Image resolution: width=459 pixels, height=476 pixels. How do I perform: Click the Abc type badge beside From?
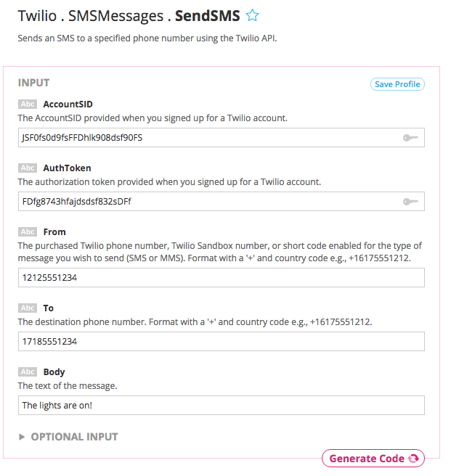pos(28,232)
